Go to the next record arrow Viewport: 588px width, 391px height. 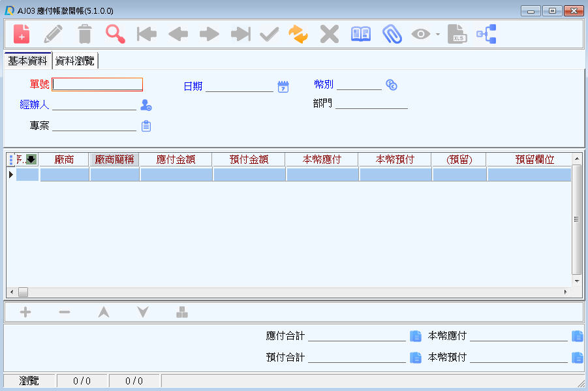point(209,34)
